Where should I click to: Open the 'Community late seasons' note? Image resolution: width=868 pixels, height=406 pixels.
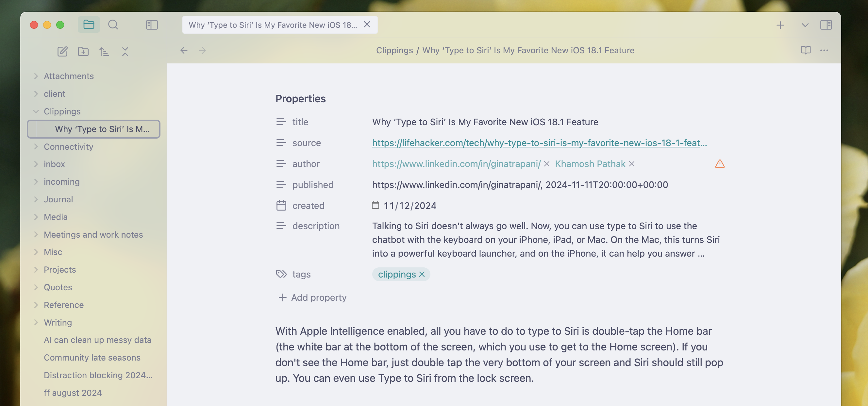(92, 358)
